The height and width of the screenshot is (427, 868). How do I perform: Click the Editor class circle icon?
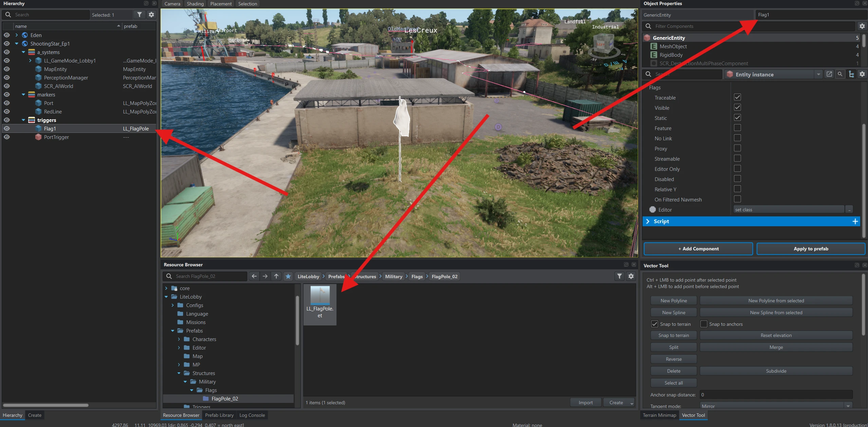652,210
